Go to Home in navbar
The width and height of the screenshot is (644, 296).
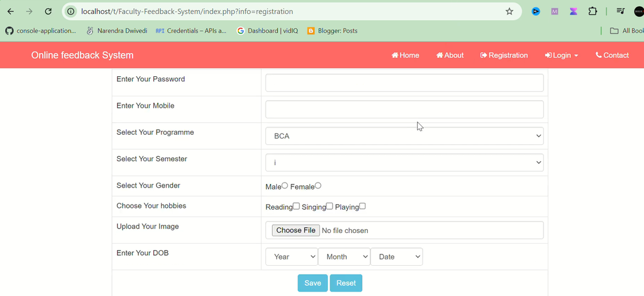tap(406, 55)
